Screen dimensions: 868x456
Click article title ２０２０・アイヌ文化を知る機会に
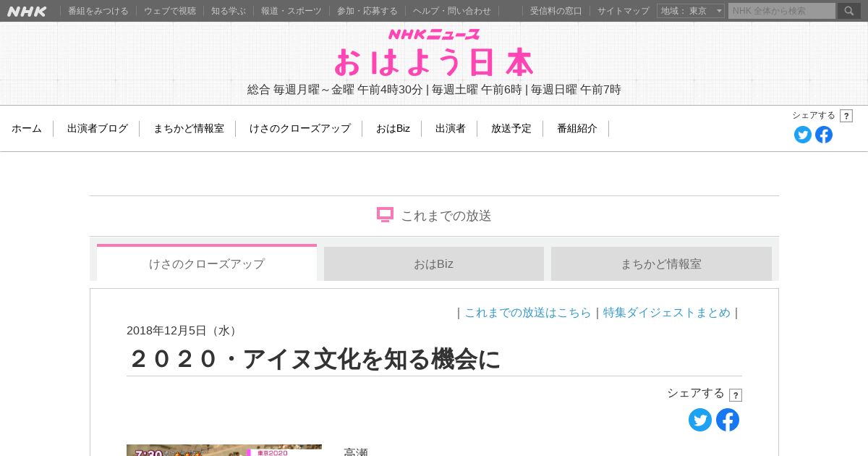point(314,359)
